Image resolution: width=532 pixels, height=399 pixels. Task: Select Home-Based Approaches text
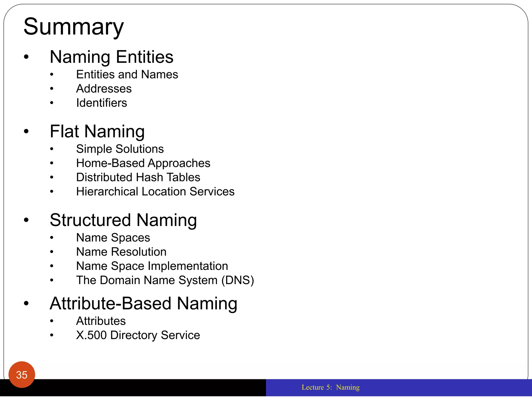click(143, 163)
